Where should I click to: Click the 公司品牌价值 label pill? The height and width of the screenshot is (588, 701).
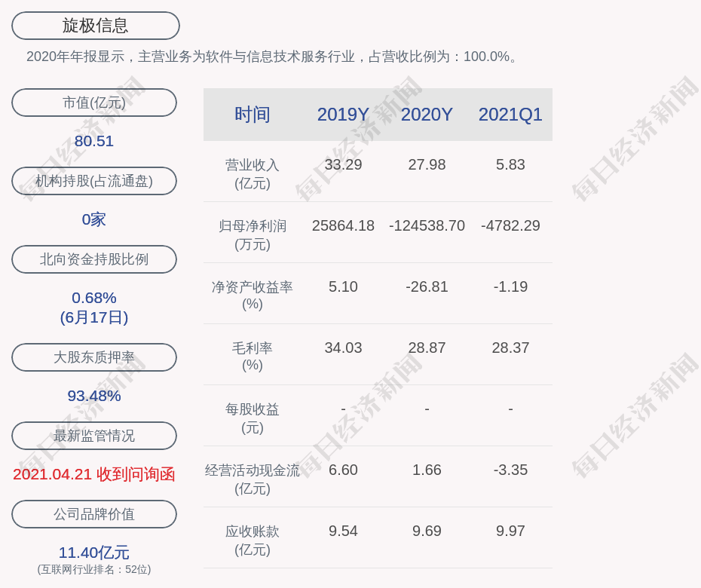tap(94, 514)
